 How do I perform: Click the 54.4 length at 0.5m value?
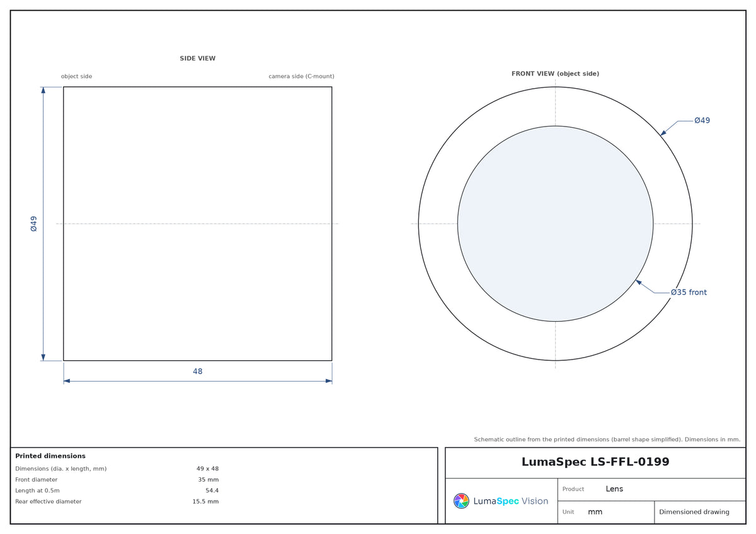pyautogui.click(x=212, y=491)
